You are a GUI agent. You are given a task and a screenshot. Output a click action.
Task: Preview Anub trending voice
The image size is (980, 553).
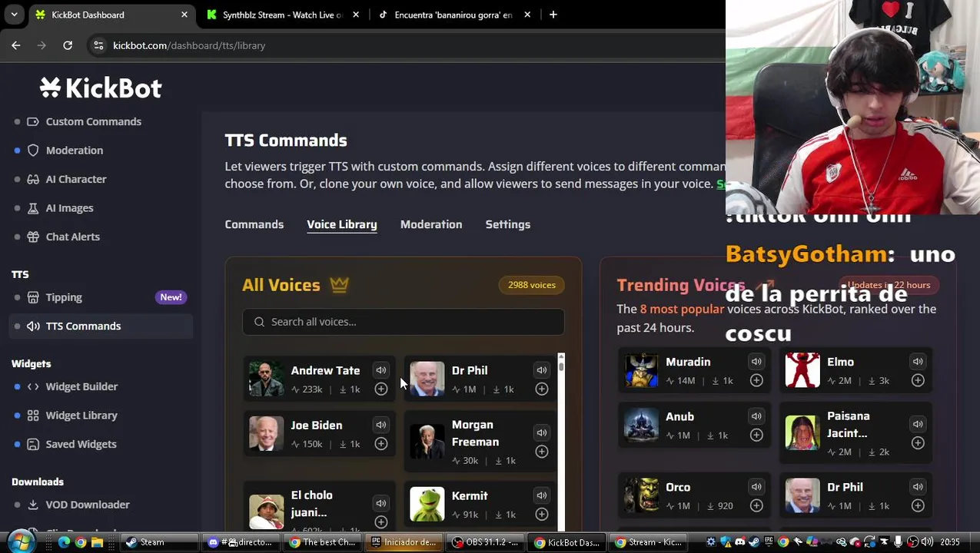pyautogui.click(x=756, y=416)
